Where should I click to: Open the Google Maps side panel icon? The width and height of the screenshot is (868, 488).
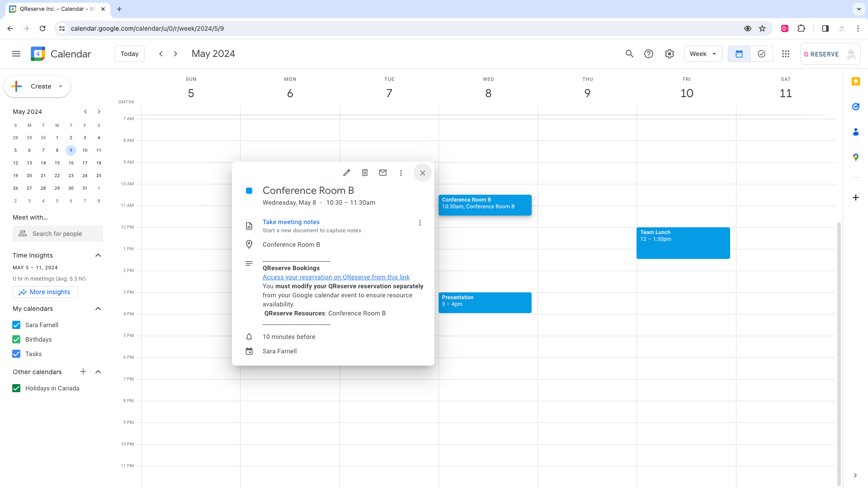coord(855,157)
